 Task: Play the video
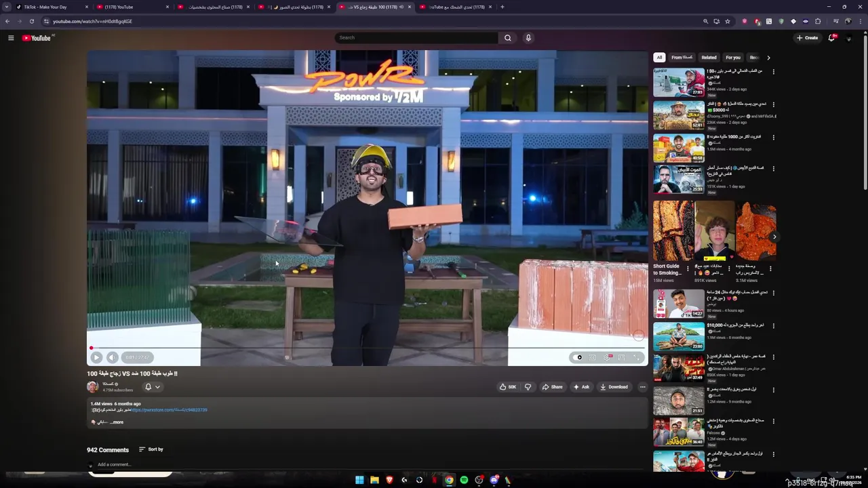point(96,357)
